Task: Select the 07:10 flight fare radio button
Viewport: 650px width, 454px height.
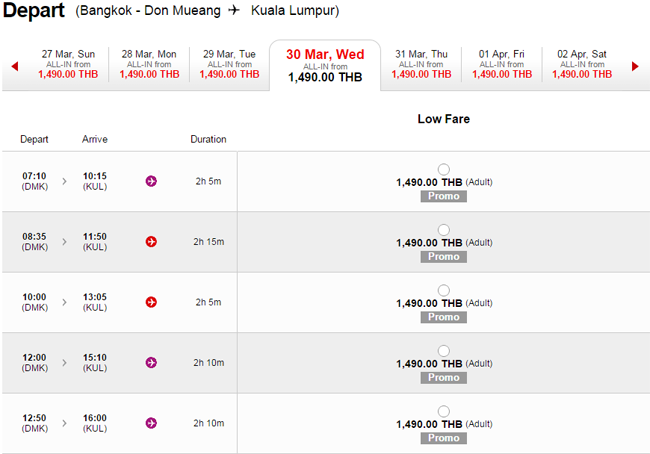Action: coord(444,169)
